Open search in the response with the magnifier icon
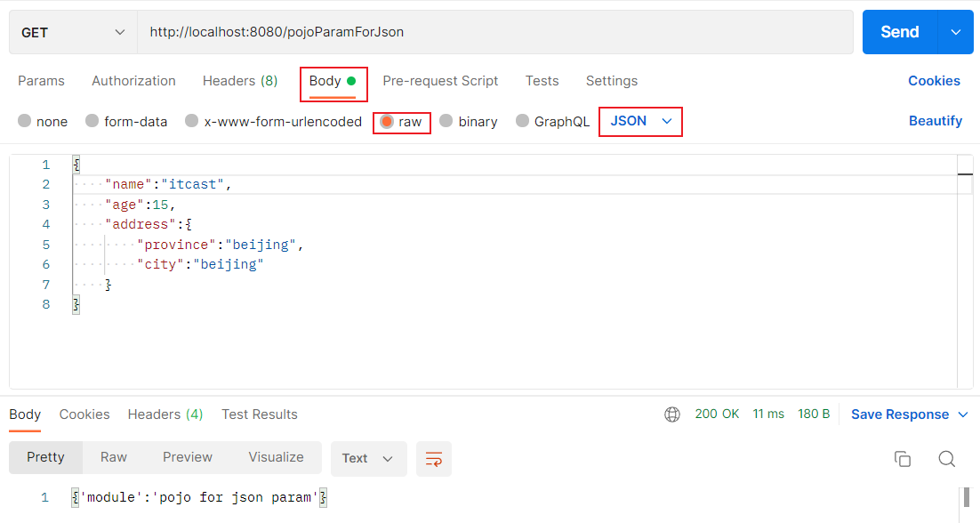 click(947, 459)
